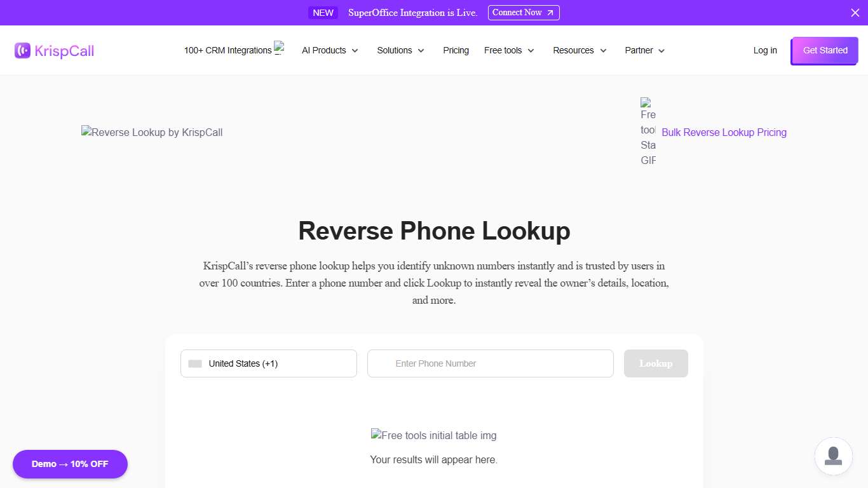Open the Solutions dropdown
Viewport: 868px width, 488px height.
(400, 50)
